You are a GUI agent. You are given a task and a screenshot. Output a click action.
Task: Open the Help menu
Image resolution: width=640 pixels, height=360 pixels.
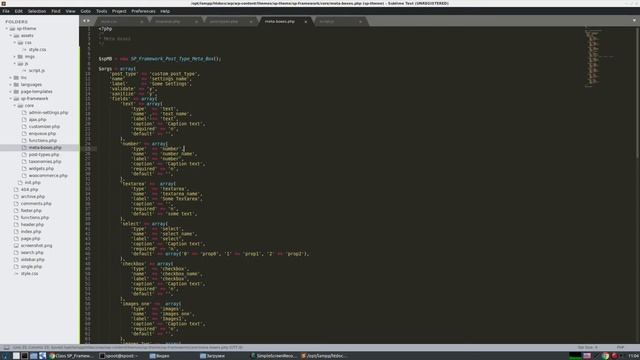(x=165, y=11)
